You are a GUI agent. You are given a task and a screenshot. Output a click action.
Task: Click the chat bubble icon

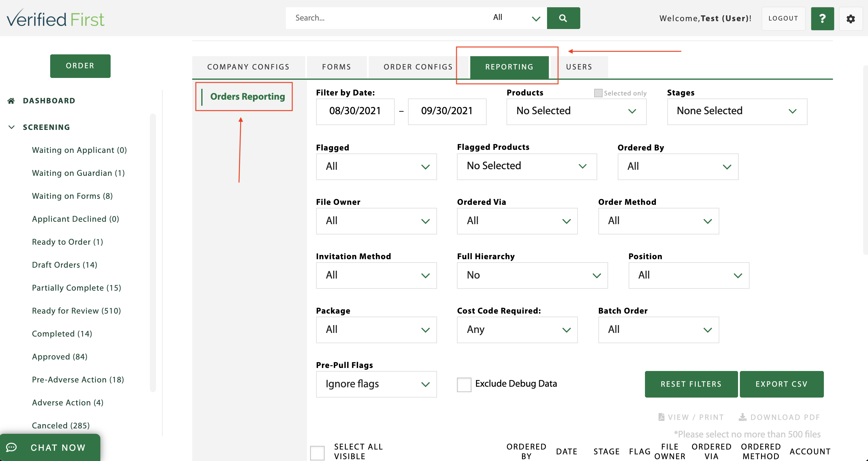pos(11,447)
